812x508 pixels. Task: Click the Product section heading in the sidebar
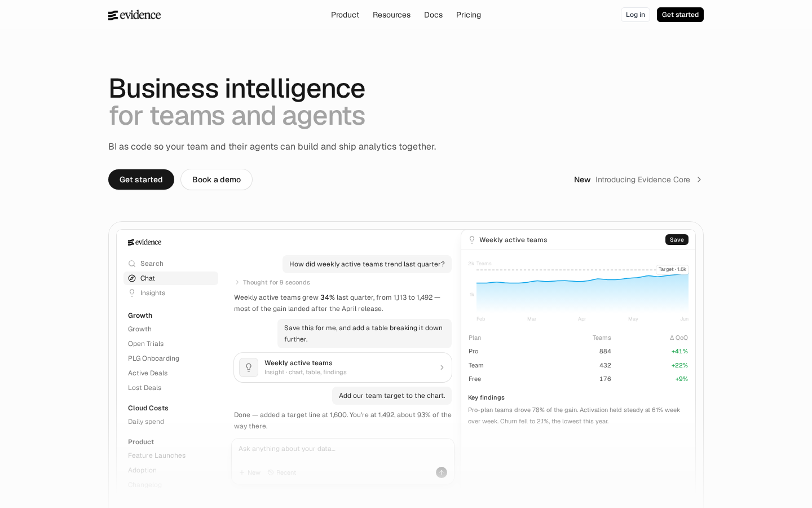point(141,442)
